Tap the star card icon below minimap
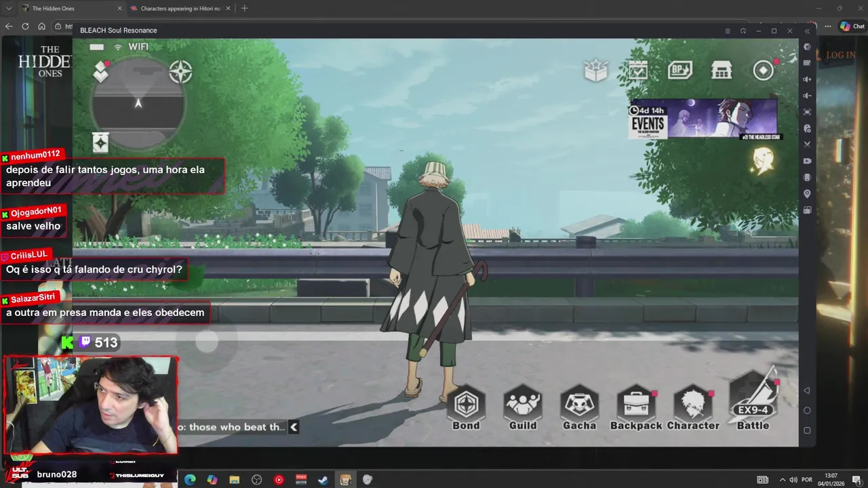The image size is (868, 488). [100, 143]
